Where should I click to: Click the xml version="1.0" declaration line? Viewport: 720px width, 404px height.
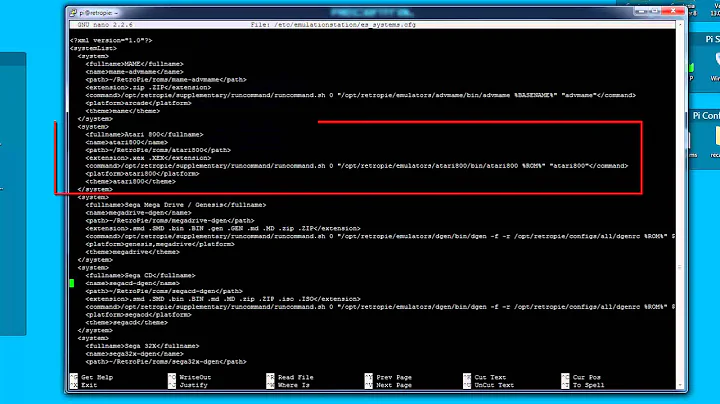[x=111, y=40]
